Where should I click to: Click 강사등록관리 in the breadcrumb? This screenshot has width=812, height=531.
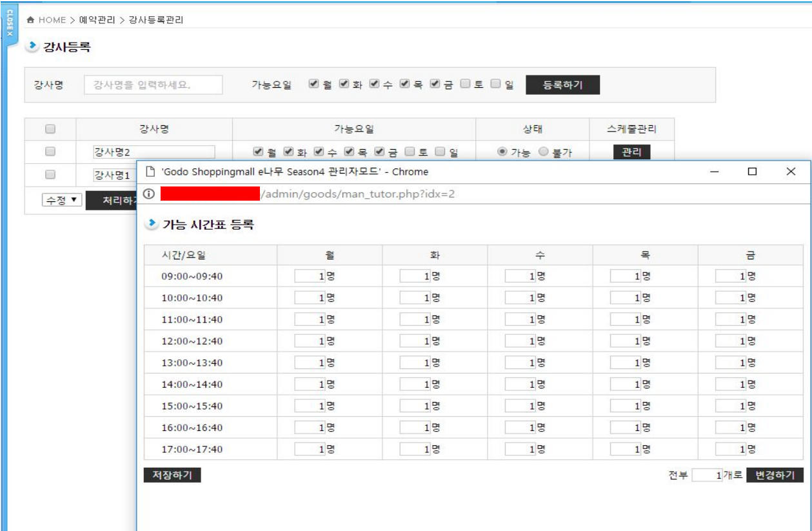click(156, 20)
